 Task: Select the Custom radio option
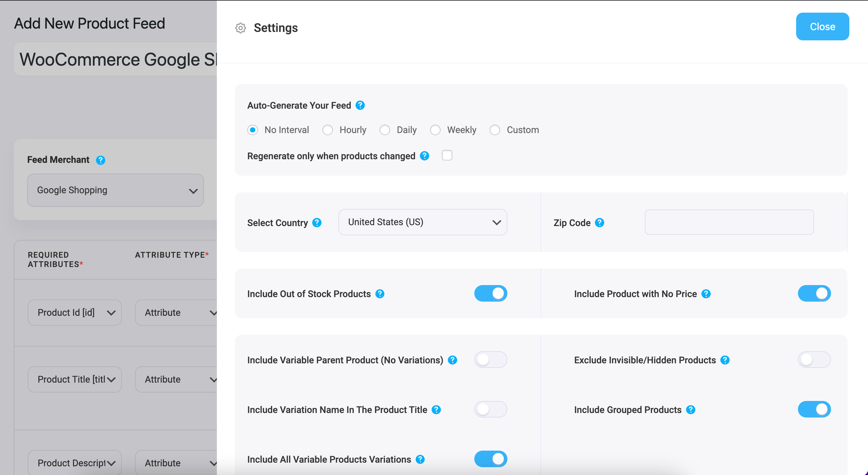point(495,130)
